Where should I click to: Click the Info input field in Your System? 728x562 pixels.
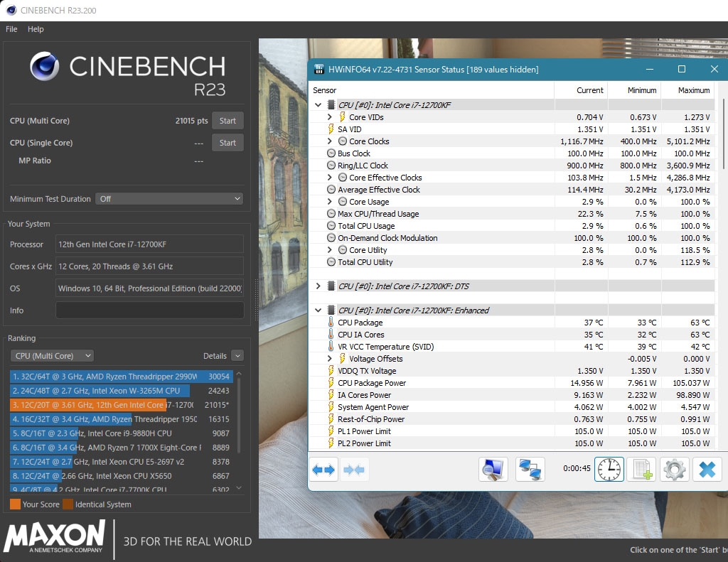[149, 310]
